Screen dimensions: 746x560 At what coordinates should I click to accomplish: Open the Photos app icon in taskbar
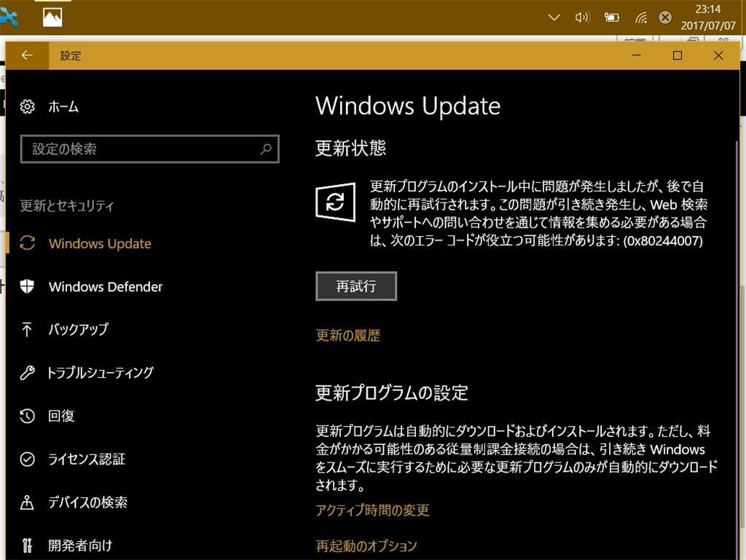coord(52,17)
